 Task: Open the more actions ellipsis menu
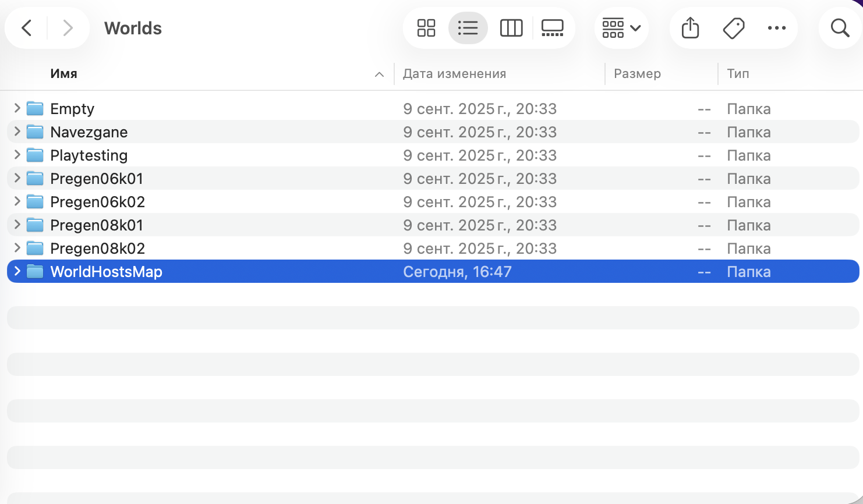(x=776, y=28)
